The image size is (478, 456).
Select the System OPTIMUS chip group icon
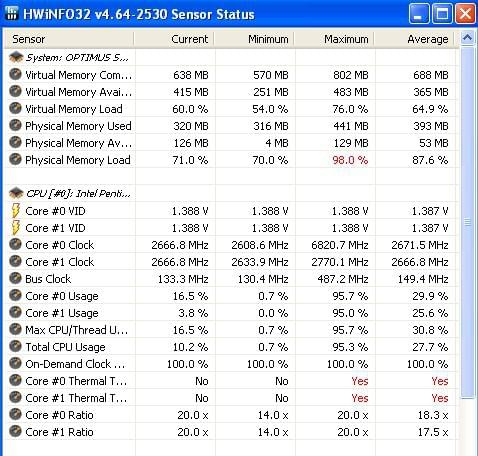[16, 57]
